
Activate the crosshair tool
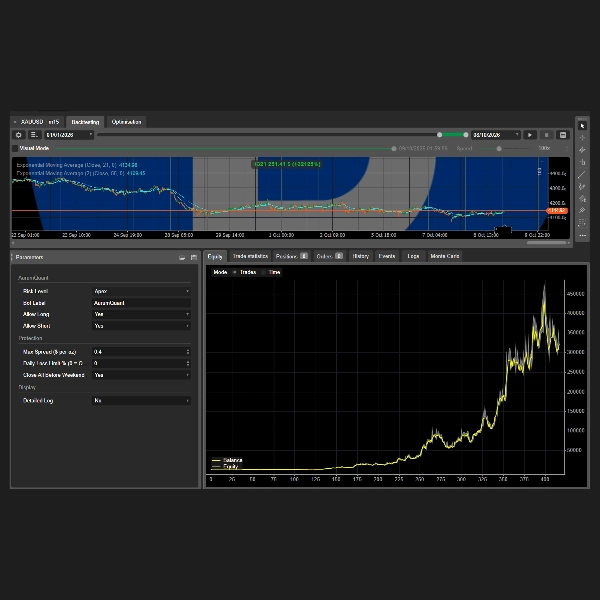582,138
